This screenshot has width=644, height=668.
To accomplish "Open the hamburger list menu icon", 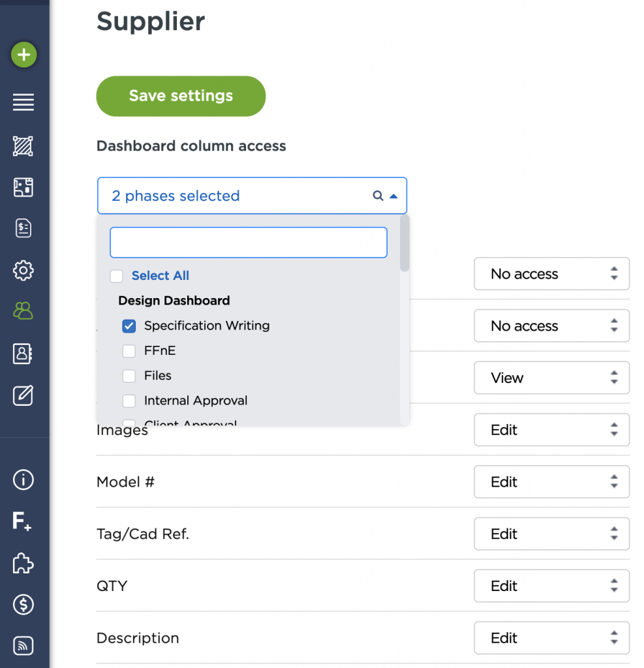I will [x=23, y=102].
